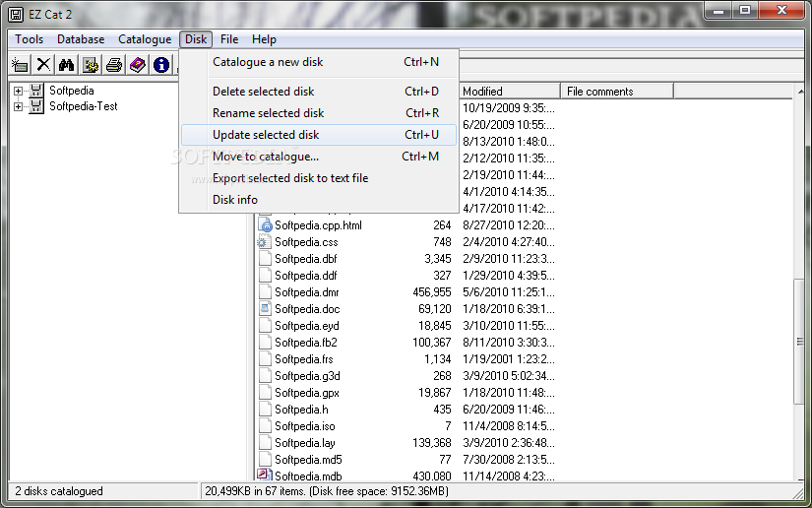Click the document icon of Softpedia.doc
The width and height of the screenshot is (812, 508).
click(x=265, y=308)
